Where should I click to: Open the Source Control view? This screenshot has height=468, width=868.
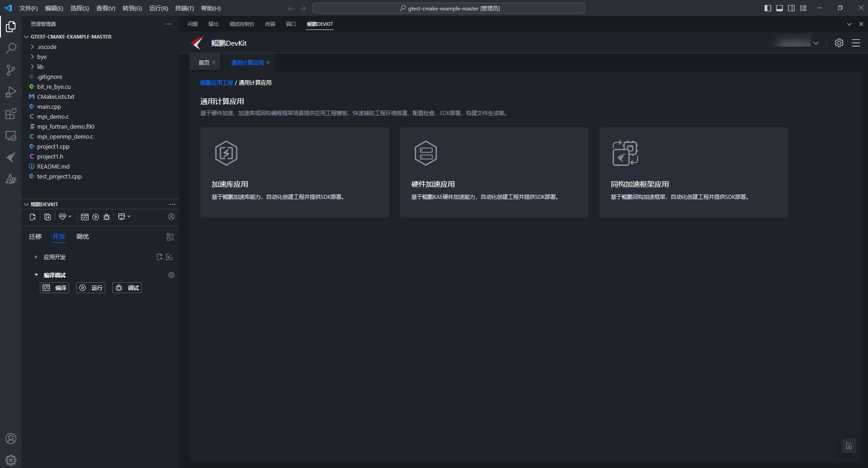pos(11,70)
